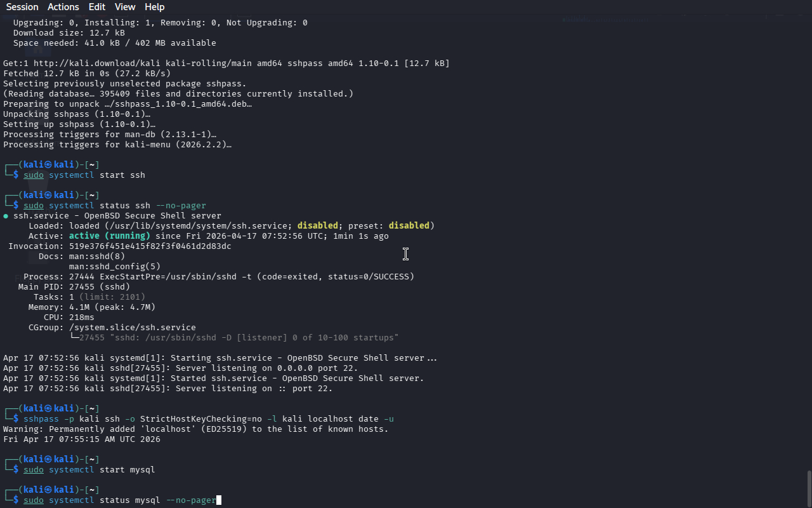812x508 pixels.
Task: Click the man:sshd_config(5) docs reference
Action: [x=114, y=267]
